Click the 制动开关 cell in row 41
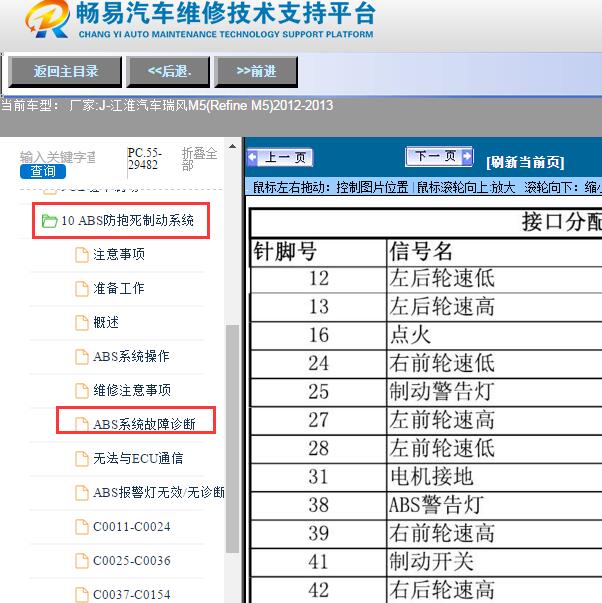 click(x=431, y=561)
